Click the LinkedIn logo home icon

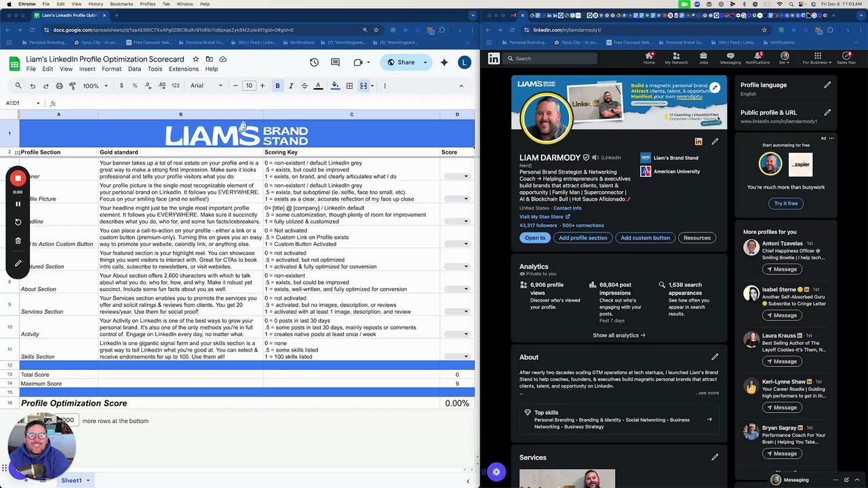[x=494, y=59]
